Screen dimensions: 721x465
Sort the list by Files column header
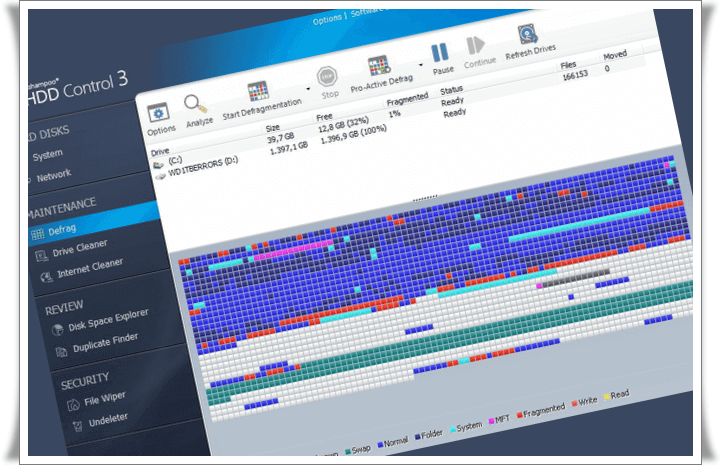click(568, 65)
